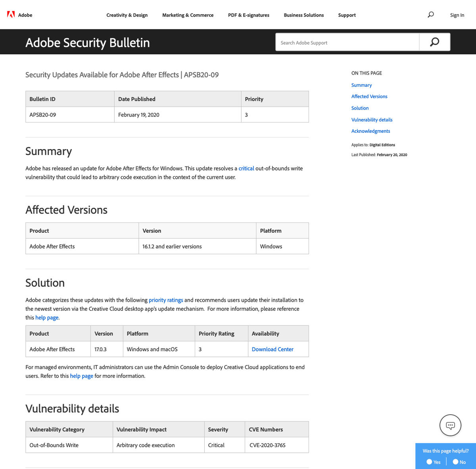Viewport: 476px width, 469px height.
Task: Open Marketing & Commerce menu
Action: tap(188, 15)
